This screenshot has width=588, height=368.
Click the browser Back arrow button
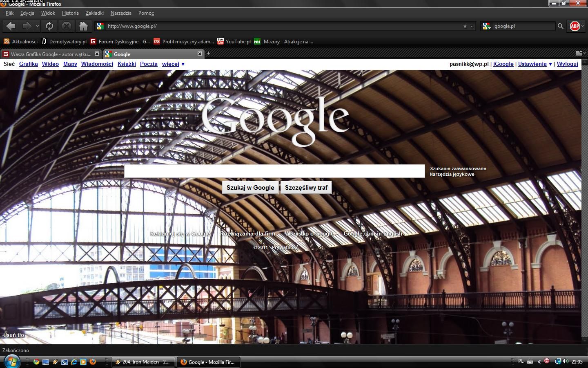[x=11, y=26]
